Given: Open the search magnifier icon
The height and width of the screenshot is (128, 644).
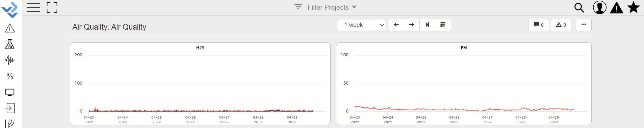Looking at the screenshot, I should [579, 8].
